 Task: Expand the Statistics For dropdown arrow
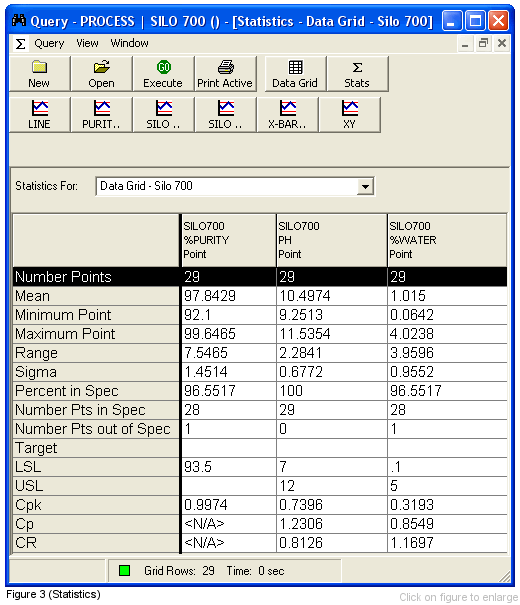[x=365, y=187]
